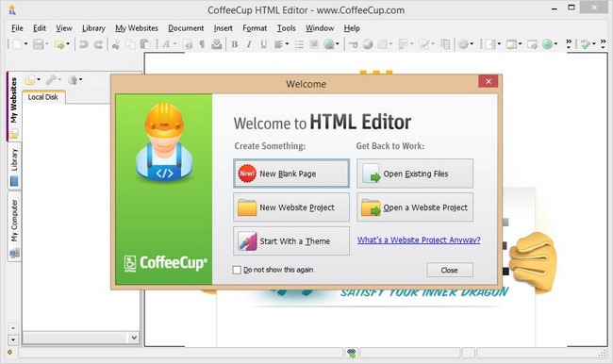Screen dimensions: 613x364
Task: Click the form elements icon
Action: [x=403, y=44]
